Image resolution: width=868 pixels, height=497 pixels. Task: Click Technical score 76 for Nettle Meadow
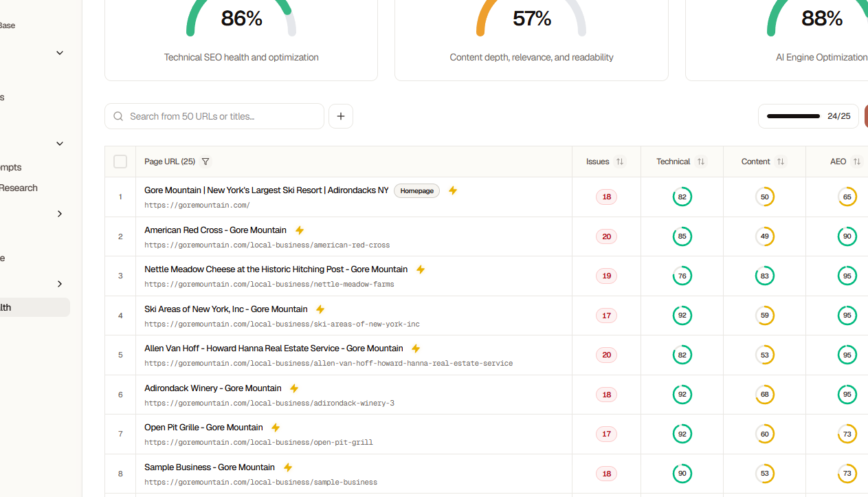click(682, 276)
